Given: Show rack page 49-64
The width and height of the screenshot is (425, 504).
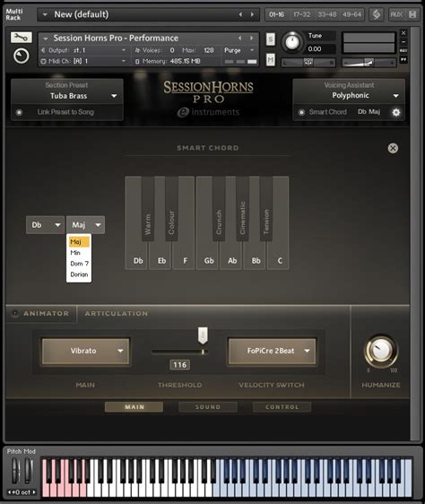Looking at the screenshot, I should [x=351, y=14].
